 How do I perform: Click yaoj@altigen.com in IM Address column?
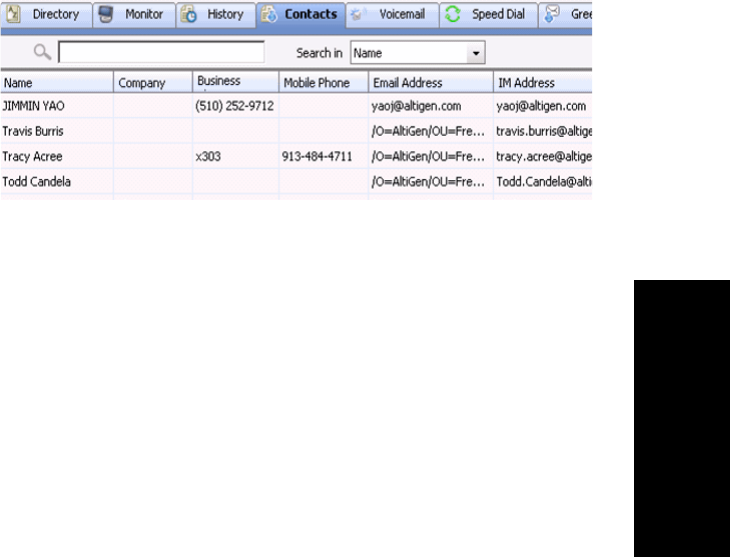(x=541, y=106)
